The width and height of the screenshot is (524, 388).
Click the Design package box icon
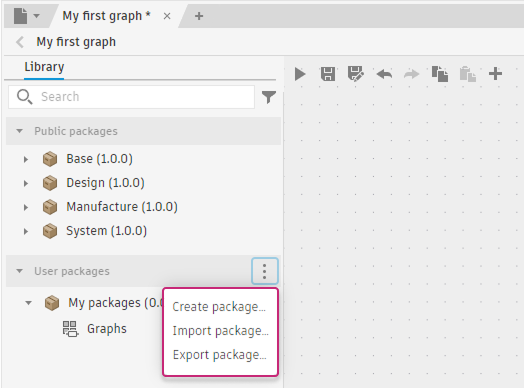tap(50, 183)
